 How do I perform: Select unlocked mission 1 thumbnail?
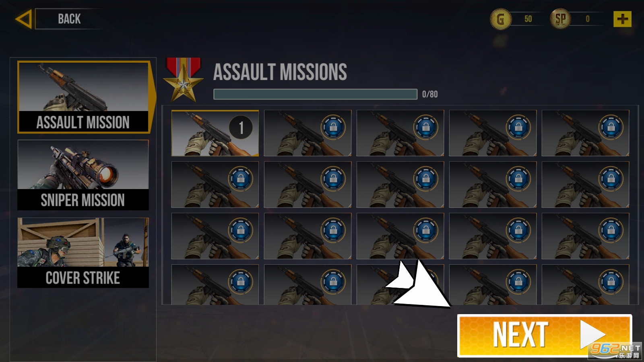(x=215, y=133)
